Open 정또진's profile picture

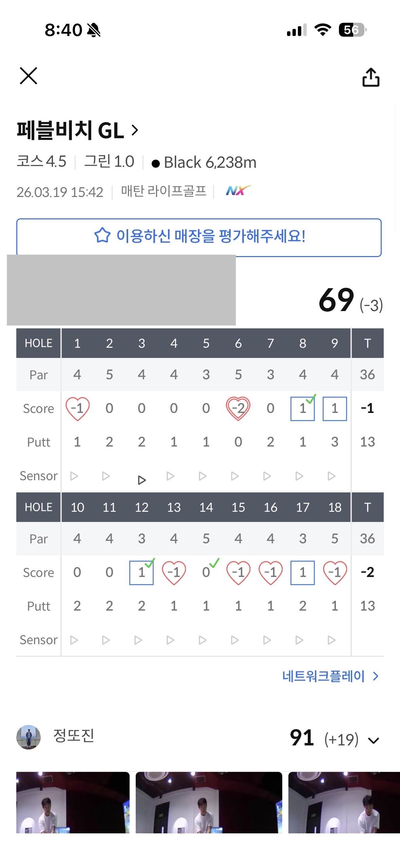point(28,737)
